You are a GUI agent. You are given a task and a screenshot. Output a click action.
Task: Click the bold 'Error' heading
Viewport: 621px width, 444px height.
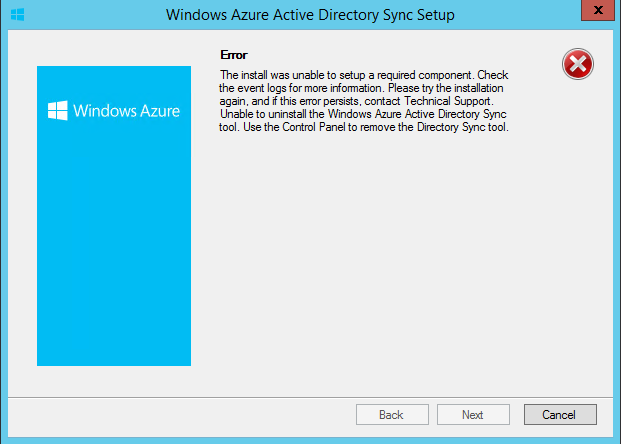click(x=234, y=55)
